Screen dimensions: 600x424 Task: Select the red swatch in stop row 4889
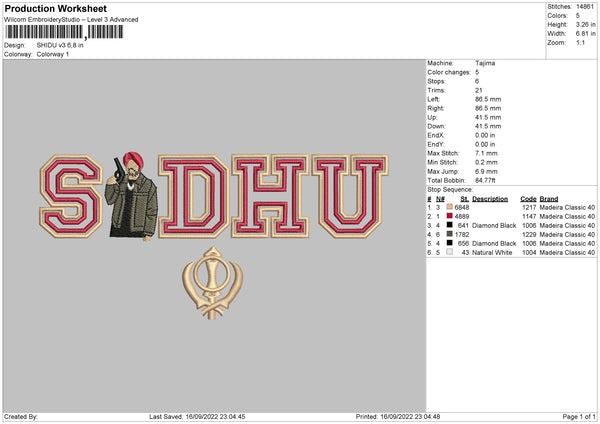pyautogui.click(x=450, y=216)
